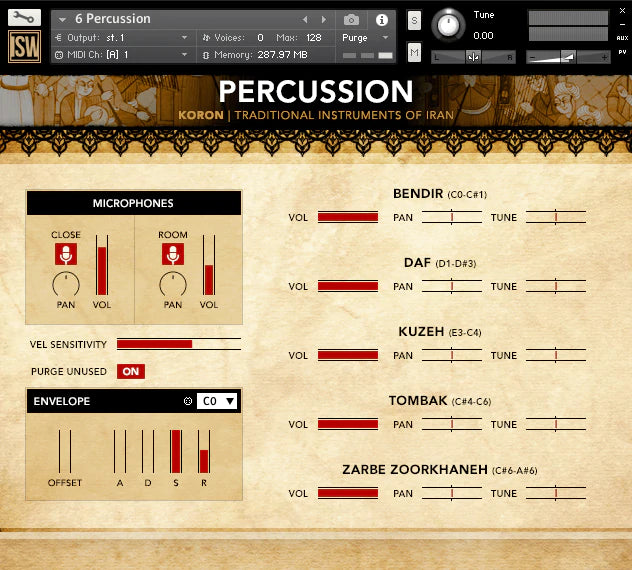Set the Kuzeh VOL slider
632x570 pixels.
[348, 355]
